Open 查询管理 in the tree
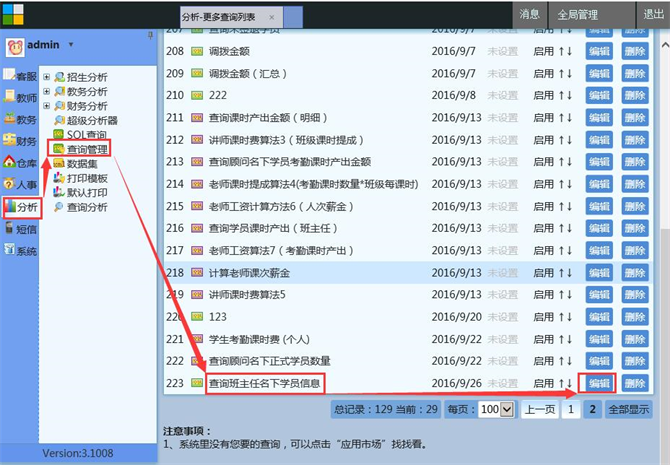Image resolution: width=670 pixels, height=465 pixels. point(80,149)
